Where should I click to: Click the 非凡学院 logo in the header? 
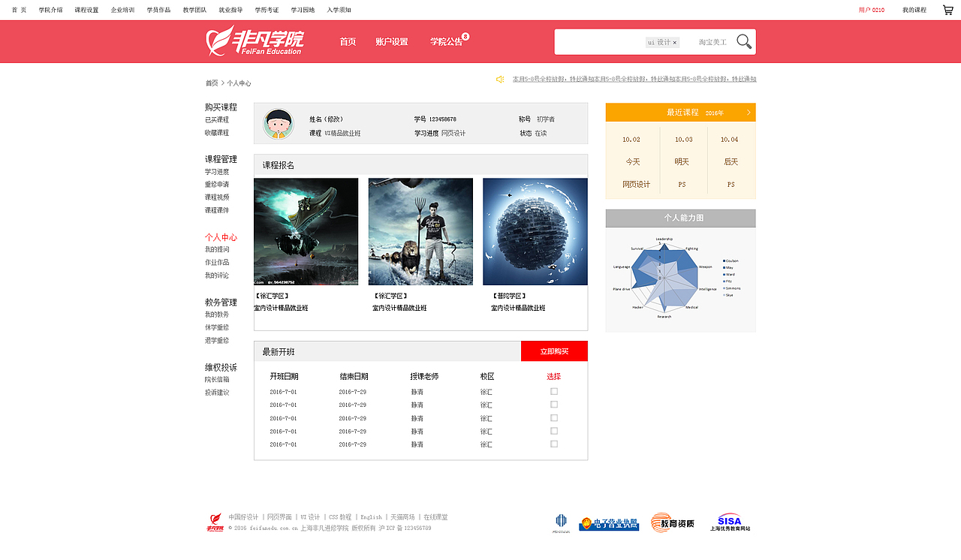click(x=255, y=41)
